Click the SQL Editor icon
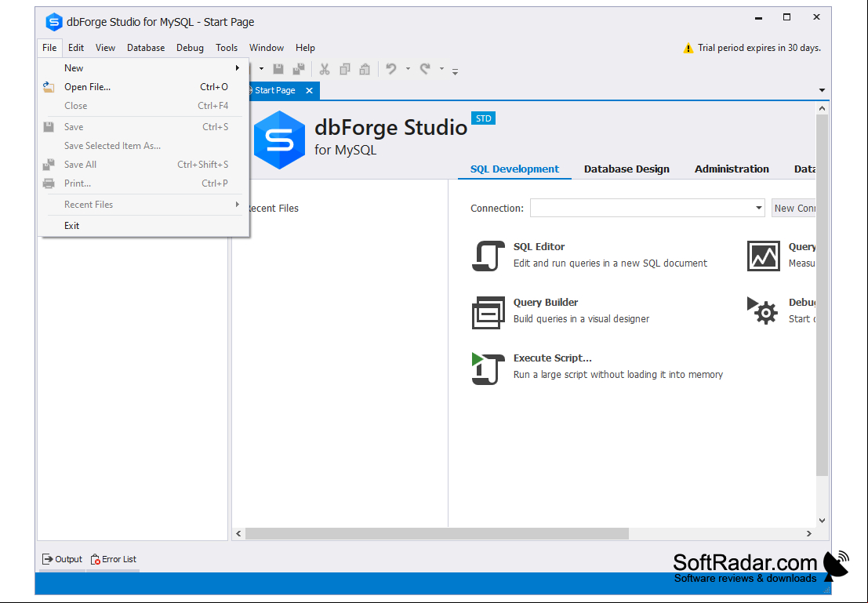The image size is (868, 603). (488, 256)
